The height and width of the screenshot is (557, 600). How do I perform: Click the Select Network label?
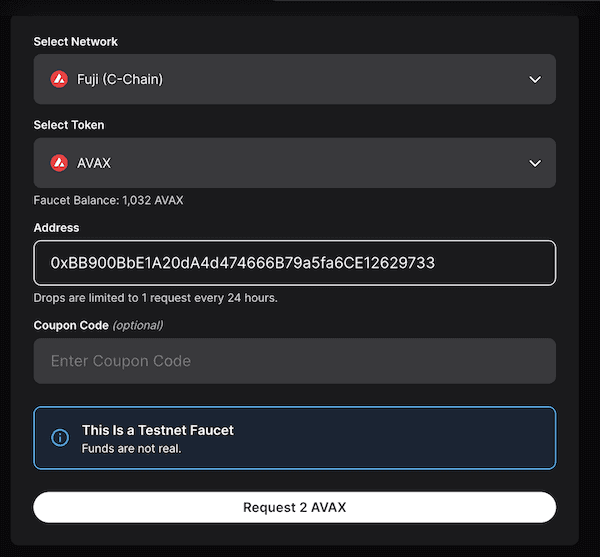pyautogui.click(x=76, y=42)
